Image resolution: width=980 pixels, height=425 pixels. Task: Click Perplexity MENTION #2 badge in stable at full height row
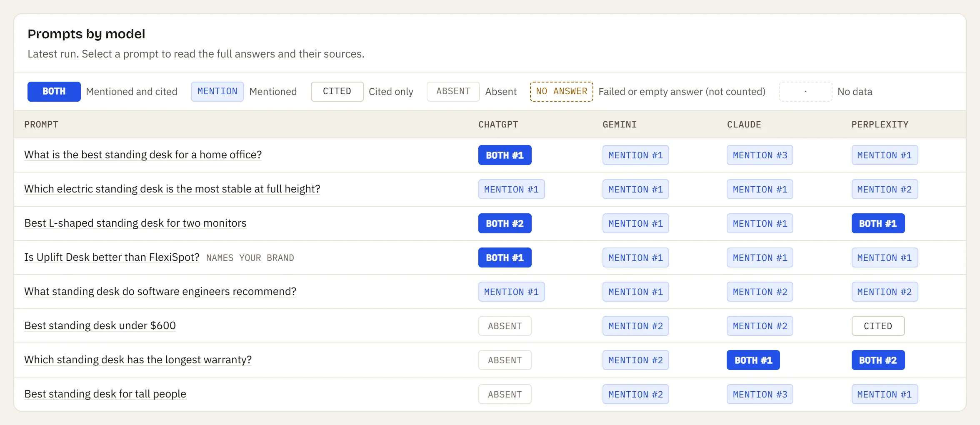[885, 189]
